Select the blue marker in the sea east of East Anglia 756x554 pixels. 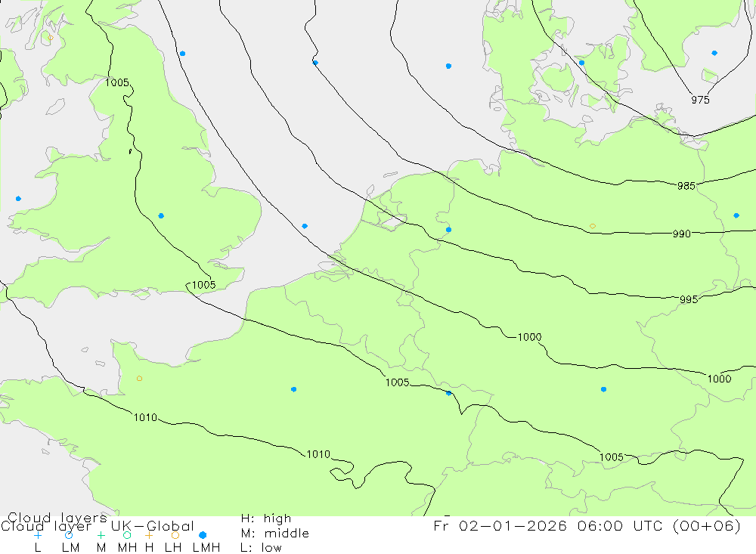pos(305,226)
